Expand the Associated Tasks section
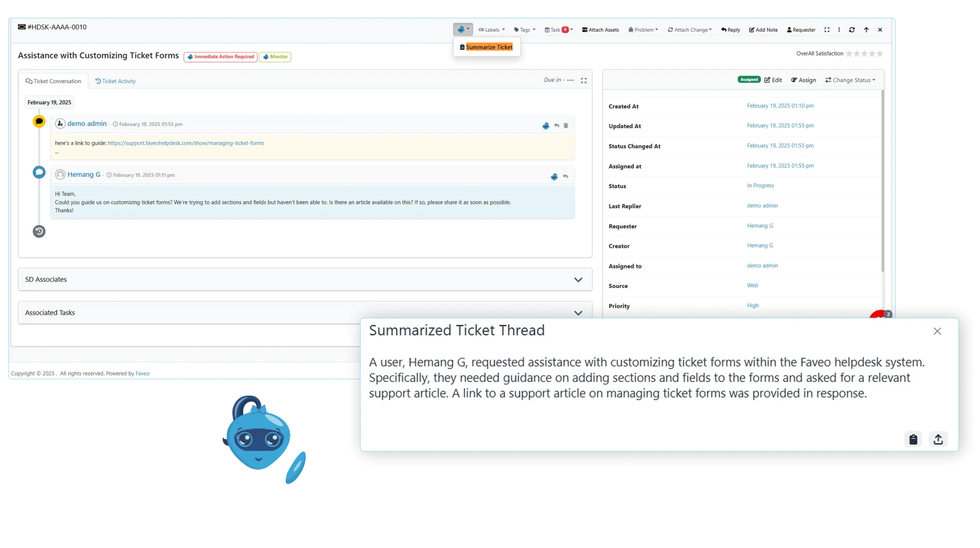980x548 pixels. click(x=578, y=313)
